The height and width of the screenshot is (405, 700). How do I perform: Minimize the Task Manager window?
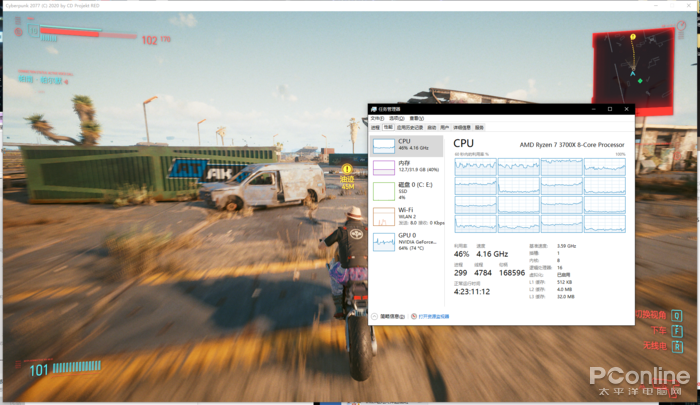pos(593,109)
